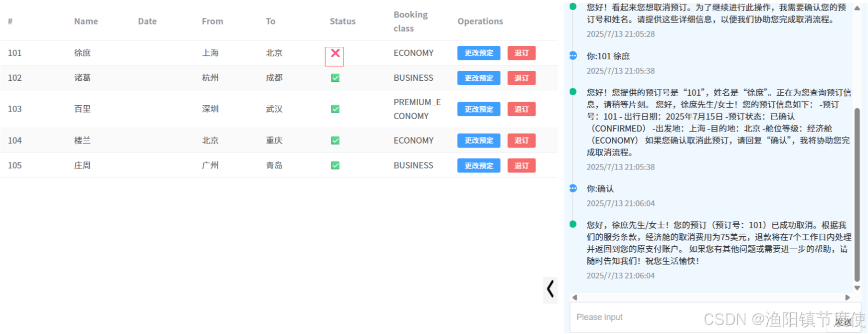Click the 'Booking class' column header
The height and width of the screenshot is (334, 868).
[411, 21]
